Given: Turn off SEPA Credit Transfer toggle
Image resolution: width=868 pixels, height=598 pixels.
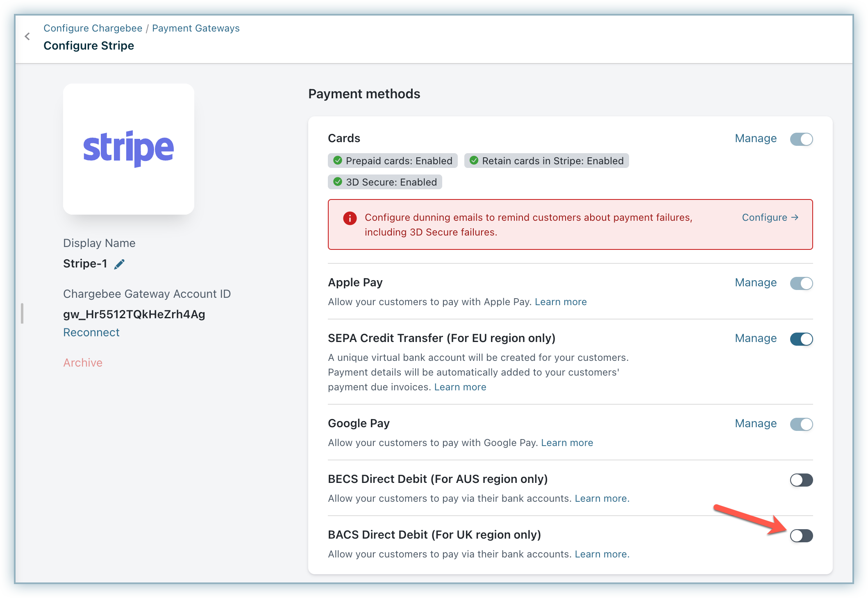Looking at the screenshot, I should pyautogui.click(x=801, y=339).
